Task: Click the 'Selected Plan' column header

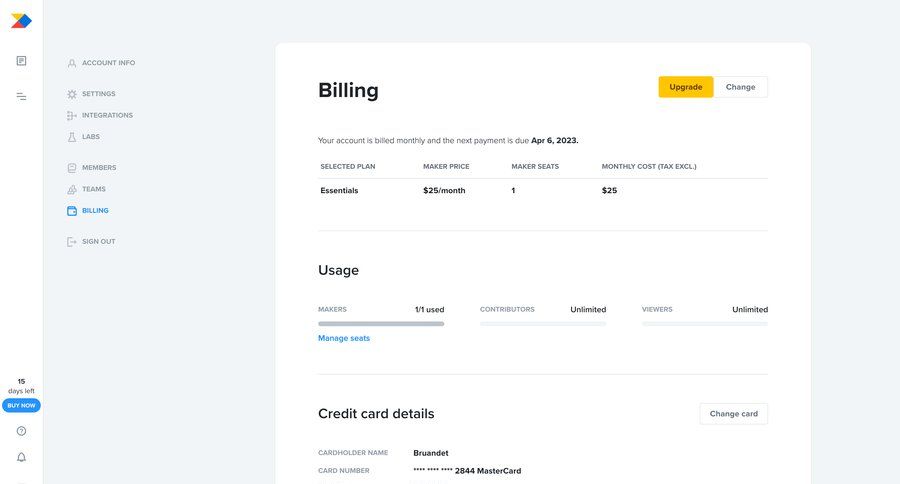Action: click(348, 167)
